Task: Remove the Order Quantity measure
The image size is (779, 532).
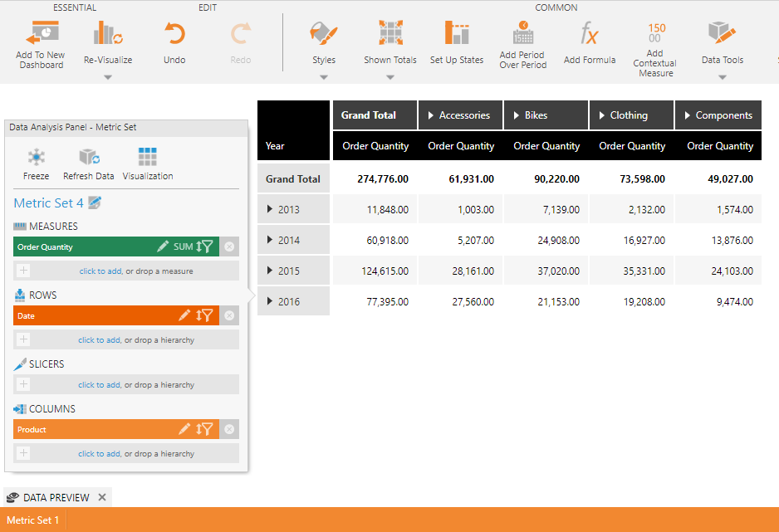Action: click(x=229, y=246)
